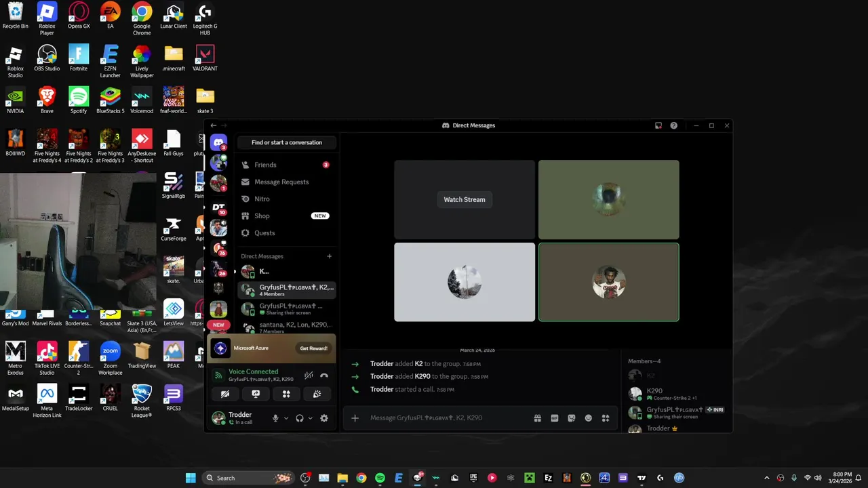The image size is (868, 488).
Task: Open the santana, K2, Lon, K290 group DM
Action: point(286,327)
